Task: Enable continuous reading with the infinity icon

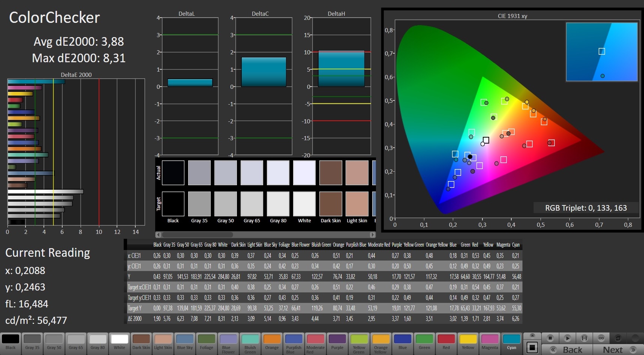Action: pos(601,338)
